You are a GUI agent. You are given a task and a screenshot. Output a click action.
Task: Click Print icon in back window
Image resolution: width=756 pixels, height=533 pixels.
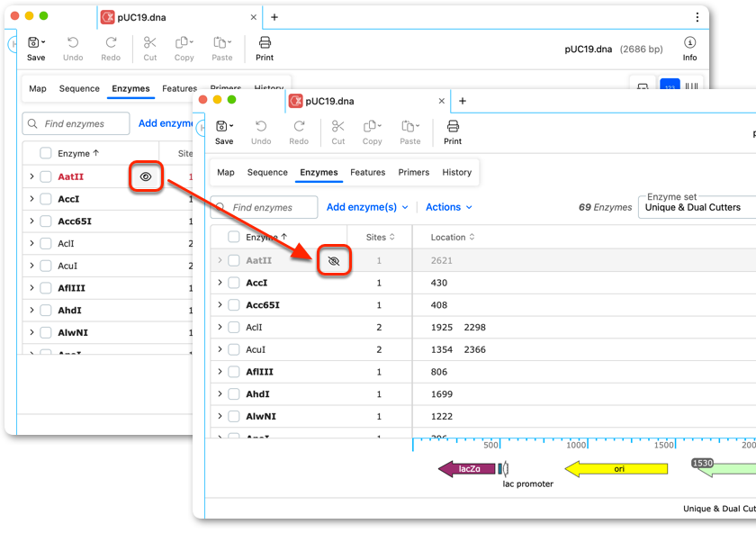265,42
